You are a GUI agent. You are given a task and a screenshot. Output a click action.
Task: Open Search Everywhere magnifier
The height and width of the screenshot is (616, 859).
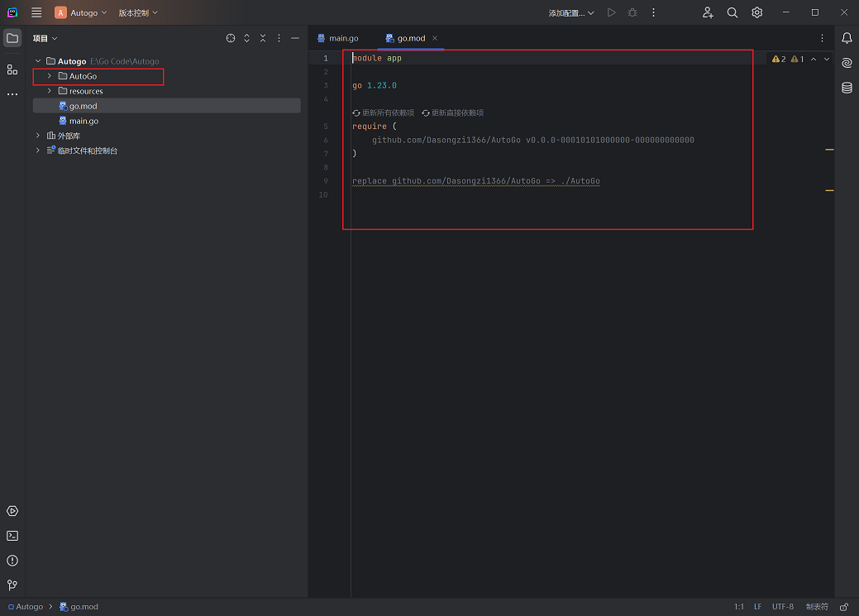point(732,12)
